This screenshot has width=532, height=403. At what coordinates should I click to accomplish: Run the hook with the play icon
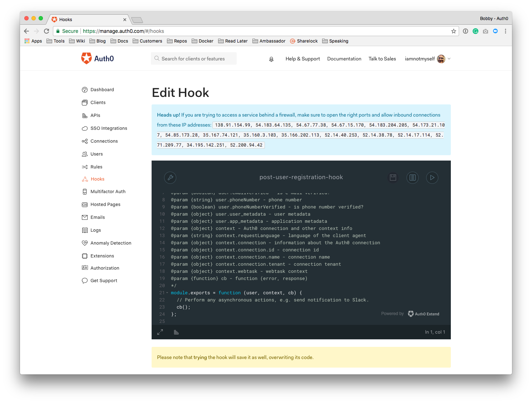click(432, 177)
